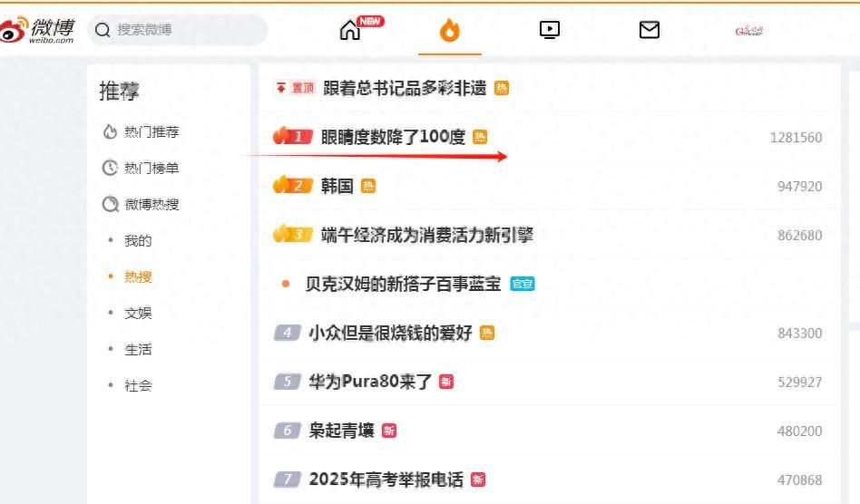Open top trending 眼睛度数降了100度
Viewport: 860px width, 504px height.
[393, 137]
